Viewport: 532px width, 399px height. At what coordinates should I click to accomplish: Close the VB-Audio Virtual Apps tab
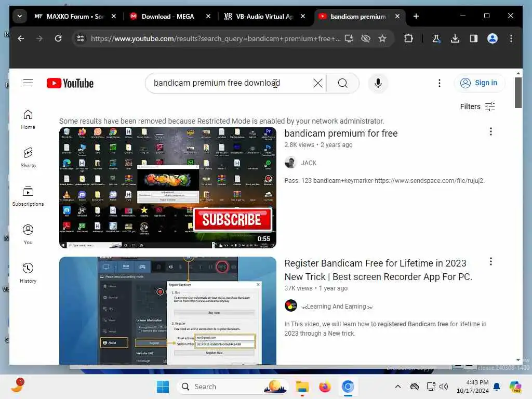point(303,16)
